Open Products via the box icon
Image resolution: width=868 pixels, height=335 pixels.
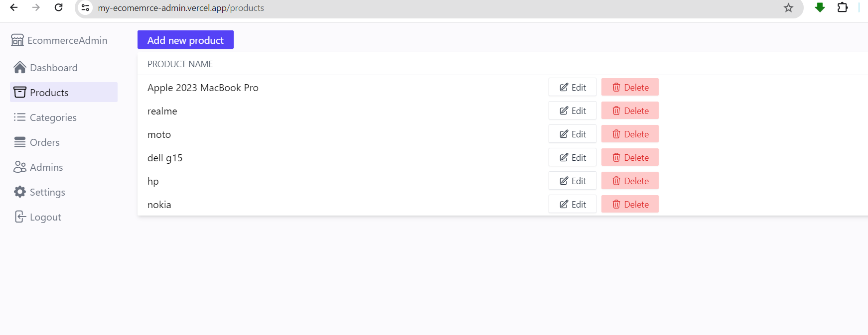[x=19, y=92]
